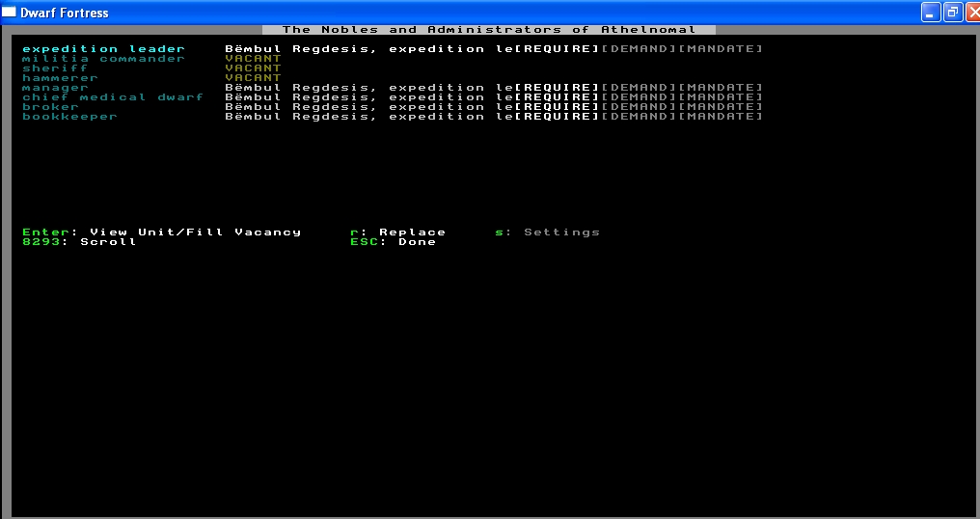Click Bëmbul Regdesis name in expedition leader row
Viewport: 980px width, 519px height.
(301, 49)
